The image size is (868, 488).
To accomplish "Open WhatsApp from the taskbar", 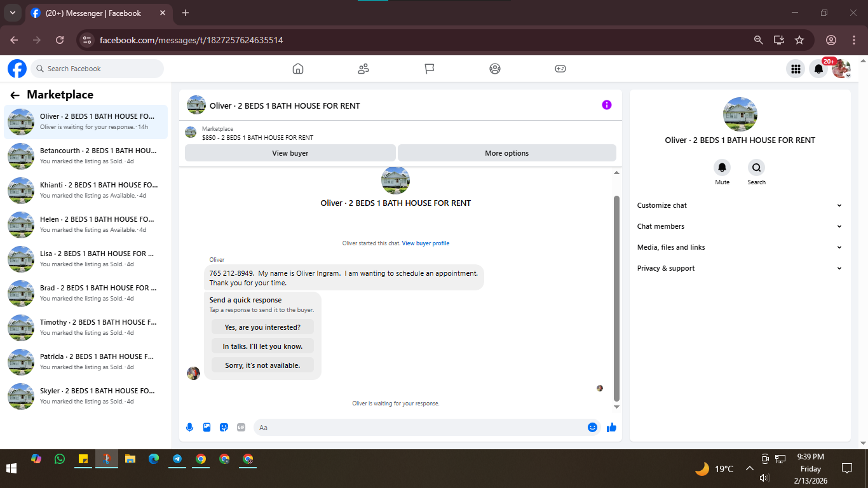I will pyautogui.click(x=60, y=458).
